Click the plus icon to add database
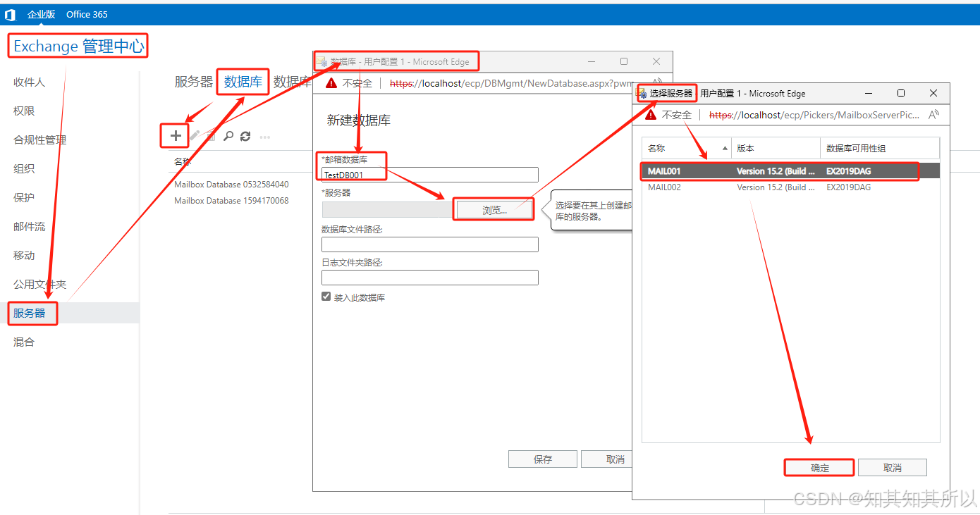Screen dimensions: 980x515 (176, 136)
